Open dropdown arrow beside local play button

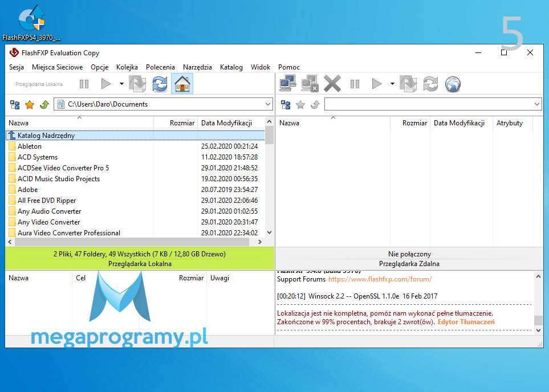(121, 84)
